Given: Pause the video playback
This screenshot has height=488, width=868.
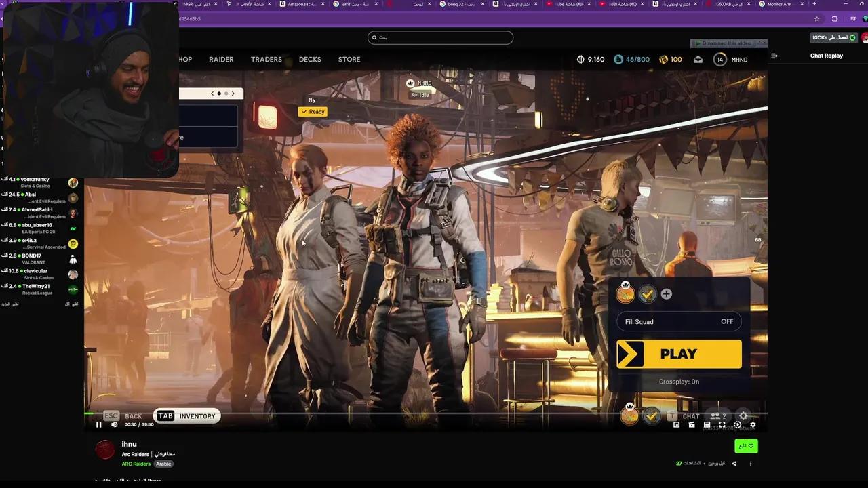Looking at the screenshot, I should (x=98, y=425).
